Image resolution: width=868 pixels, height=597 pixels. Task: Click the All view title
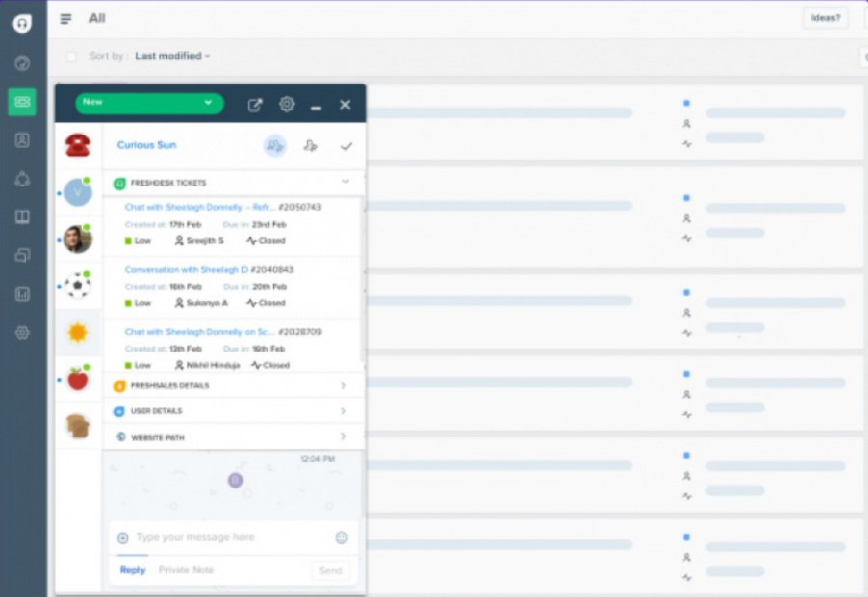click(96, 18)
